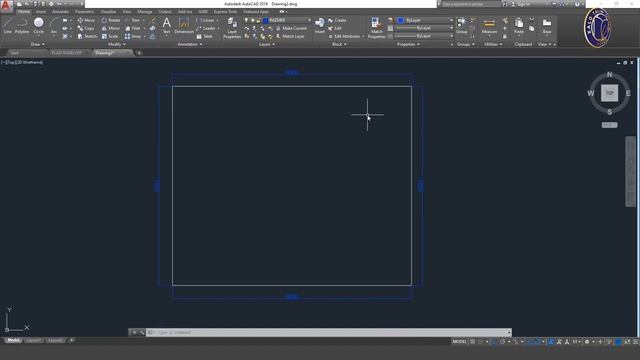Click Match Properties tool
Image resolution: width=640 pixels, height=360 pixels.
coord(376,28)
